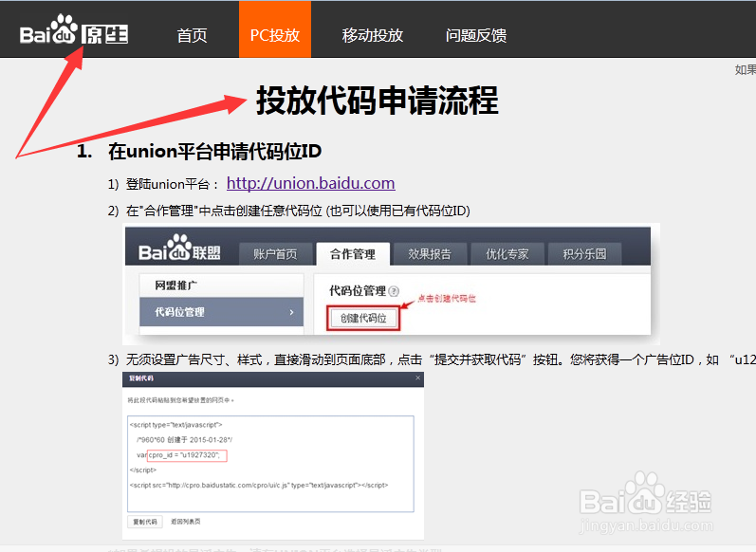Expand the 代码位管理 chevron arrow
Screen dimensions: 756x552
[x=292, y=312]
